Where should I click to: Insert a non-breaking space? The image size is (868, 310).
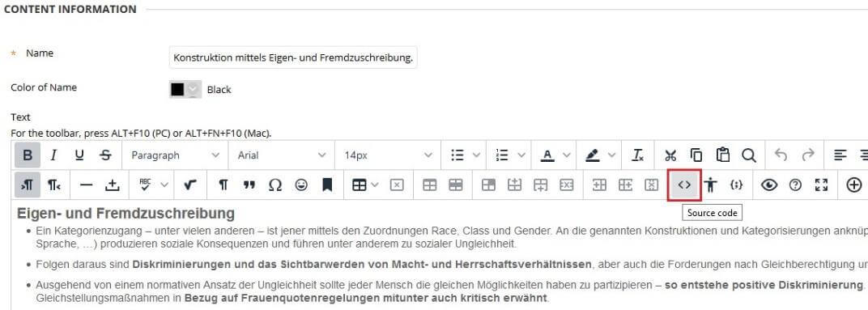(x=113, y=185)
